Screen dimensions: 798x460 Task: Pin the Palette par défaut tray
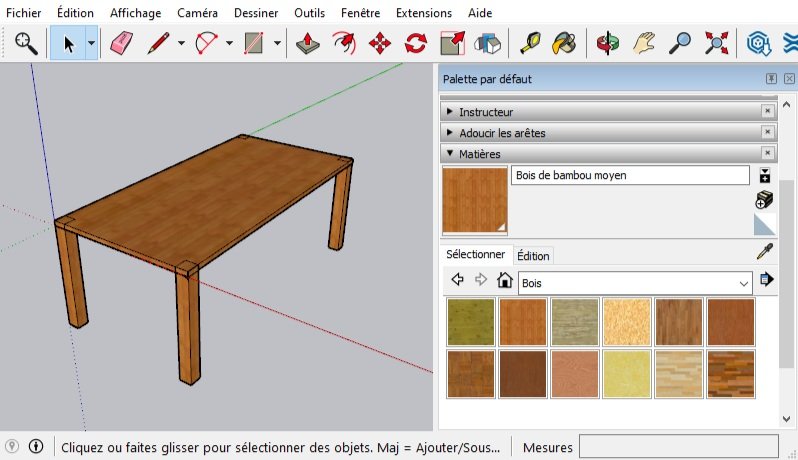771,78
